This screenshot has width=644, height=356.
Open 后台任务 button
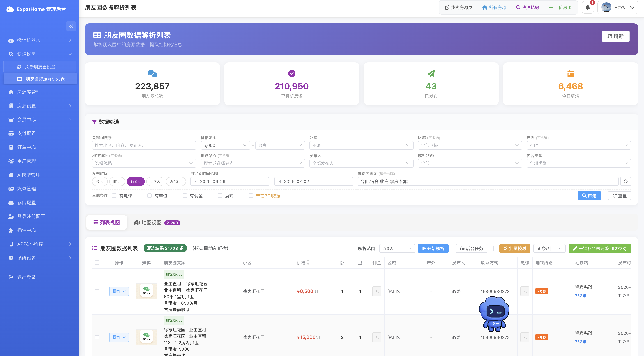471,248
